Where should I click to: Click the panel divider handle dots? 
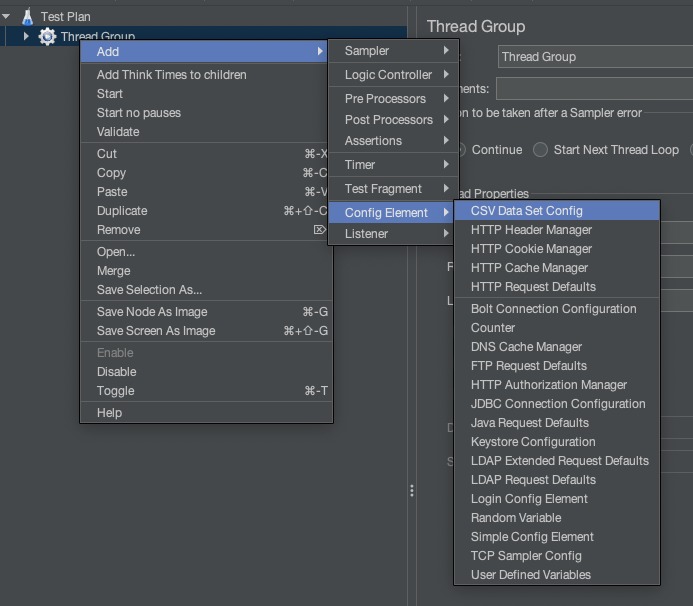tap(412, 491)
